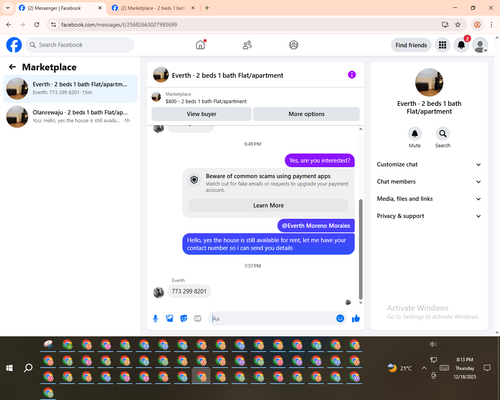The width and height of the screenshot is (500, 400).
Task: Click the voice clip microphone icon
Action: (155, 318)
